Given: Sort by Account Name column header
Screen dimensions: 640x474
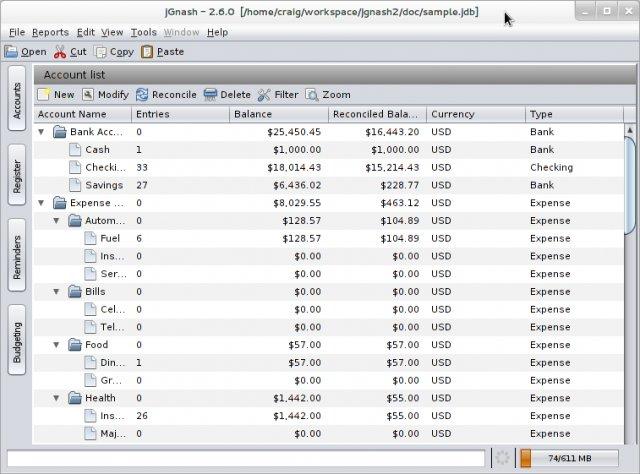Looking at the screenshot, I should pos(83,114).
